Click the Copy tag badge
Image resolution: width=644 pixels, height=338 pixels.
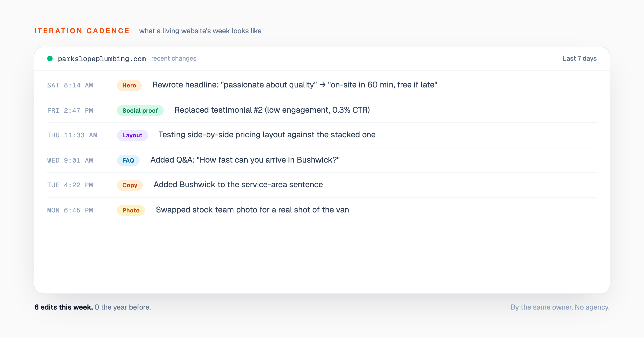click(130, 185)
